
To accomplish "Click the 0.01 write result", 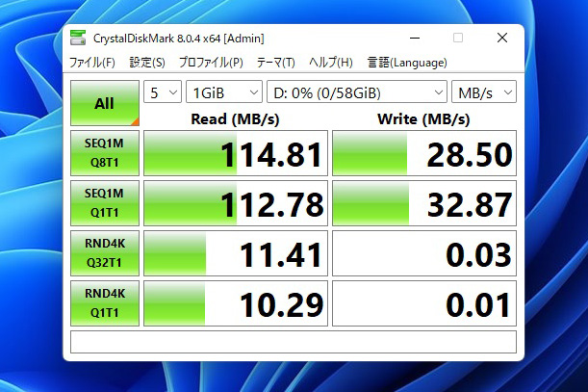I will (424, 303).
